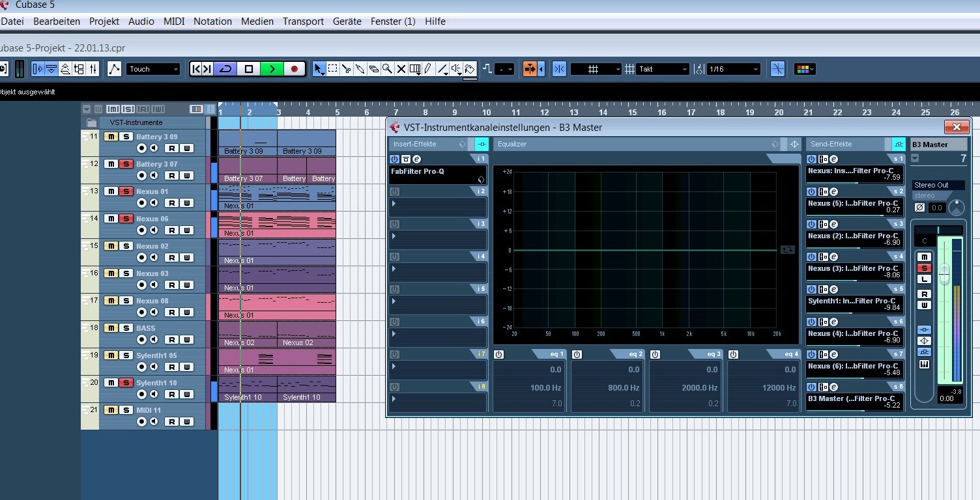Collapse the VST-Instrumente folder track
Viewport: 980px width, 500px height.
pos(92,122)
